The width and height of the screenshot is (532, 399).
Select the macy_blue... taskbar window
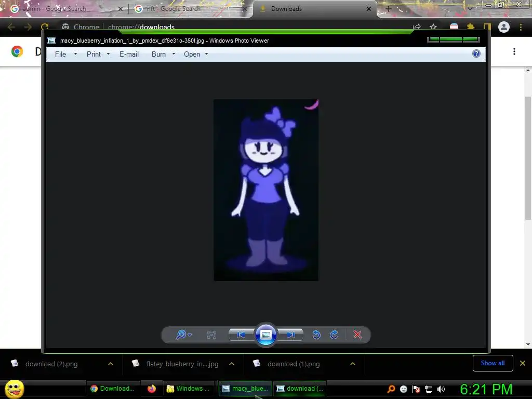point(245,389)
